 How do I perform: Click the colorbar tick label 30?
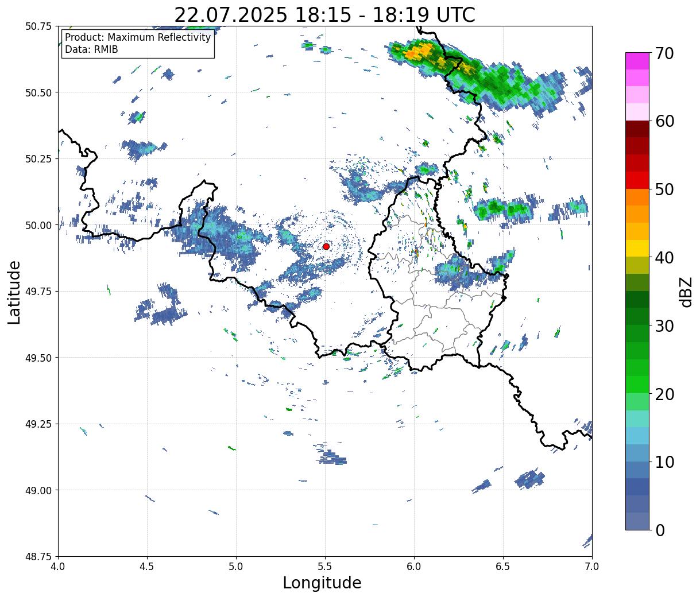click(x=665, y=326)
